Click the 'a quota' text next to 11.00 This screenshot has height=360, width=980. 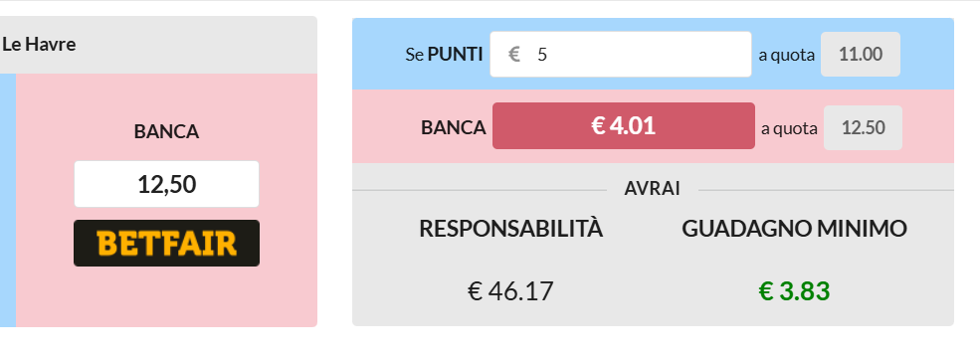[786, 55]
